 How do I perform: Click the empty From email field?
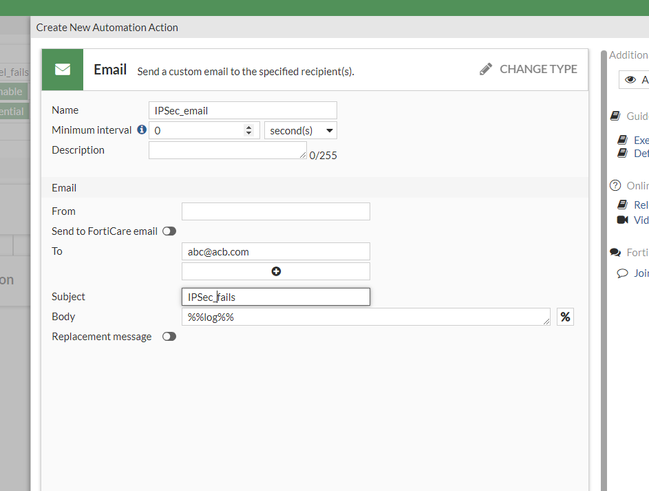tap(275, 211)
